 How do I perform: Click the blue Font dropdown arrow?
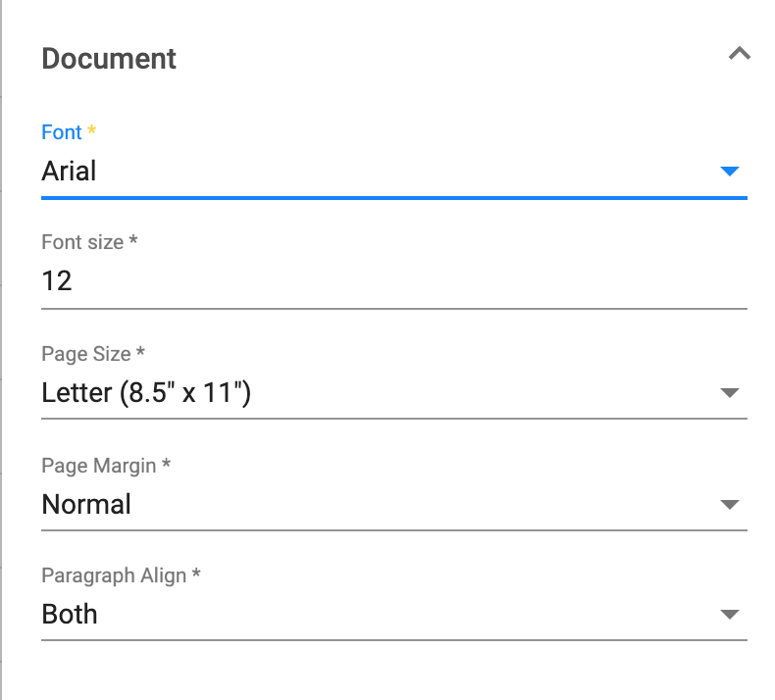[730, 171]
